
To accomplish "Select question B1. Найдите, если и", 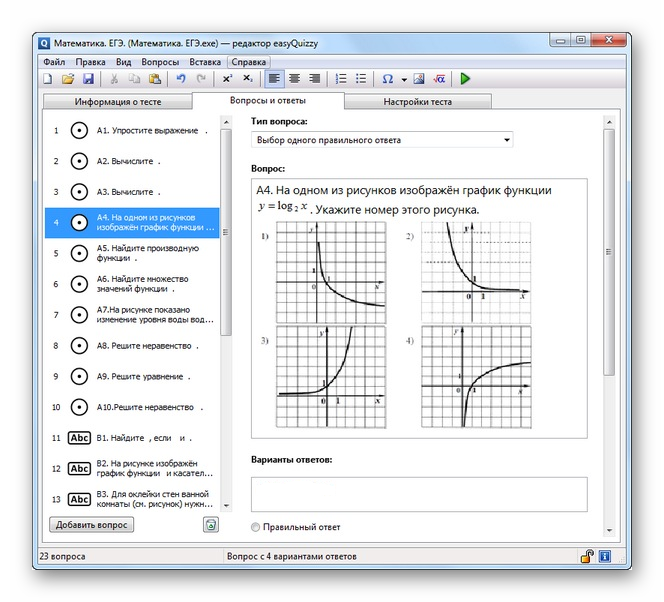I will point(132,438).
